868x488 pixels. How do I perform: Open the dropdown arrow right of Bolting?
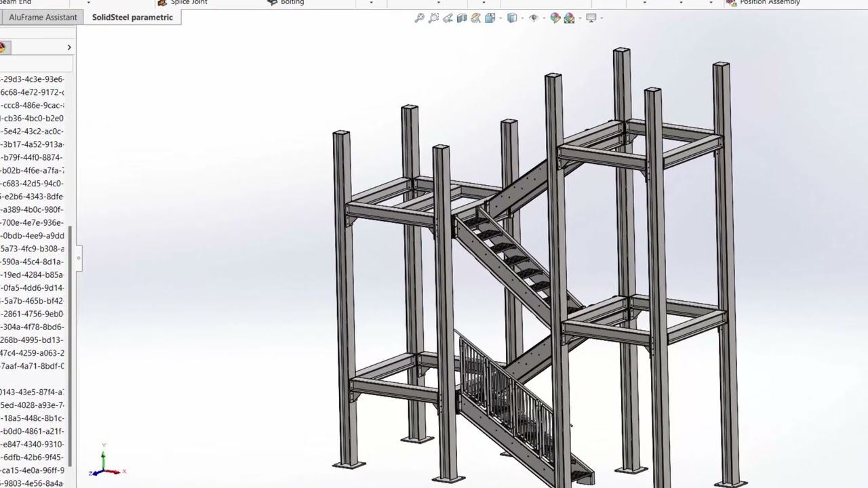(371, 3)
